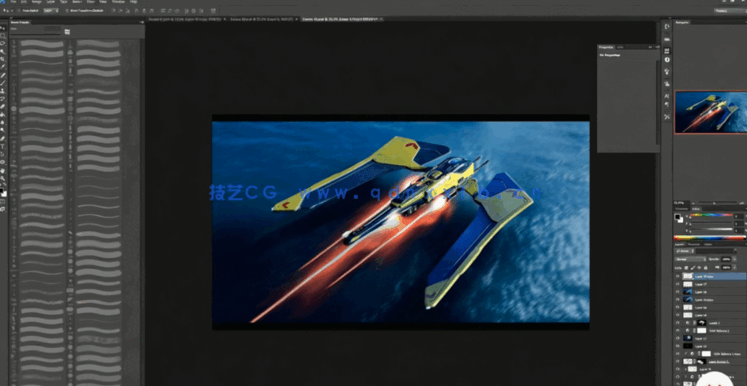Select the Horizontal Type tool
Screen dimensions: 747x386
(x=3, y=146)
